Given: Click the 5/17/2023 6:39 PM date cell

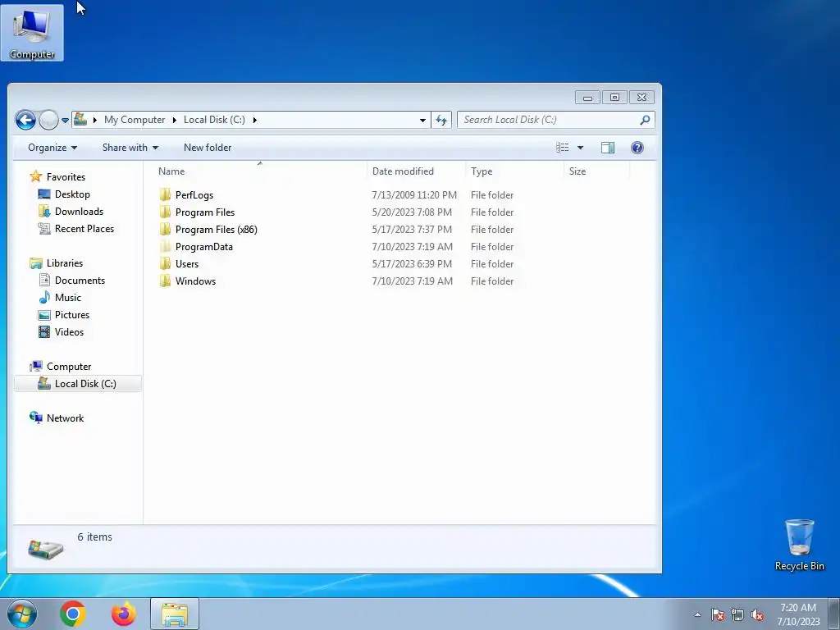Looking at the screenshot, I should click(412, 263).
